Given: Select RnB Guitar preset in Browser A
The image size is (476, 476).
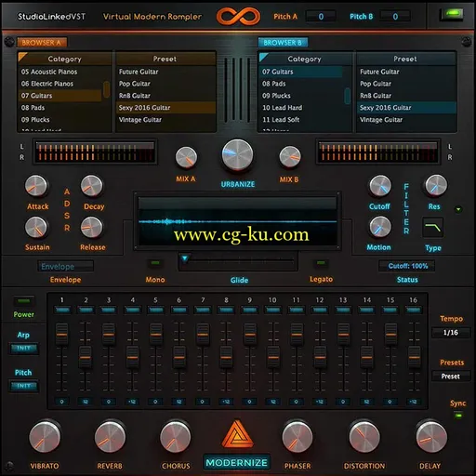Looking at the screenshot, I should click(x=166, y=96).
